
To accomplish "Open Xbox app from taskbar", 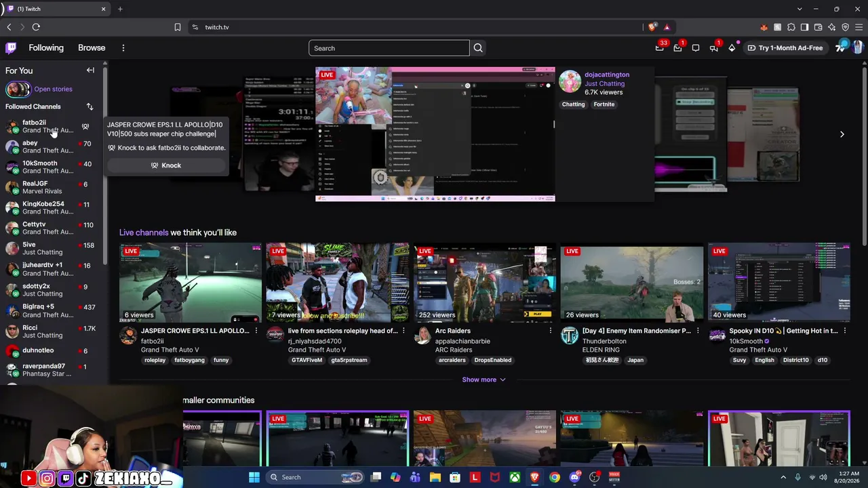I will coord(515,477).
